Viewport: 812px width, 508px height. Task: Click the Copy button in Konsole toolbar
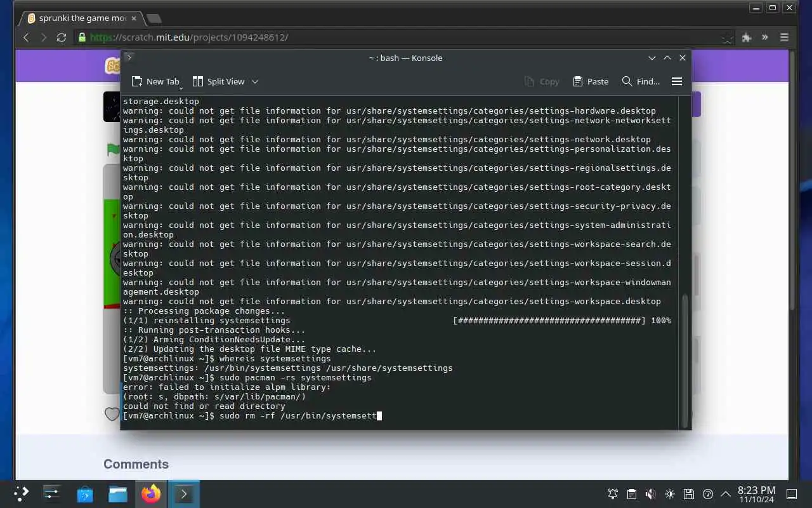coord(542,81)
